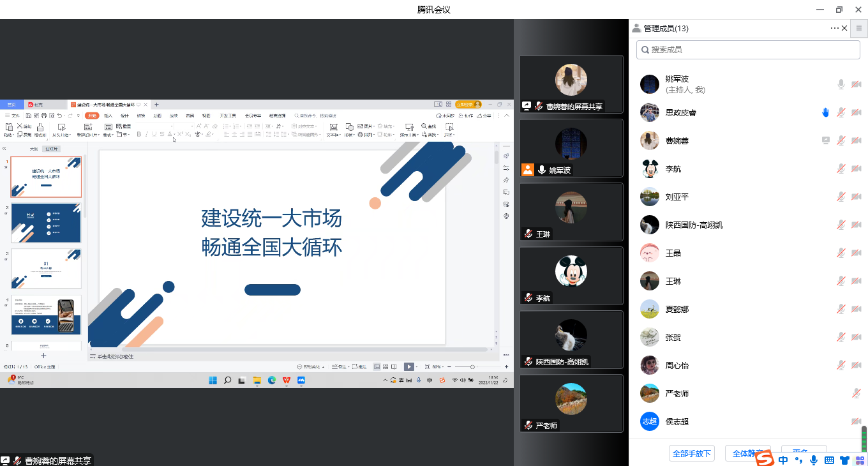Lower the raised hand of 思政皮睿
The height and width of the screenshot is (466, 868).
point(825,112)
